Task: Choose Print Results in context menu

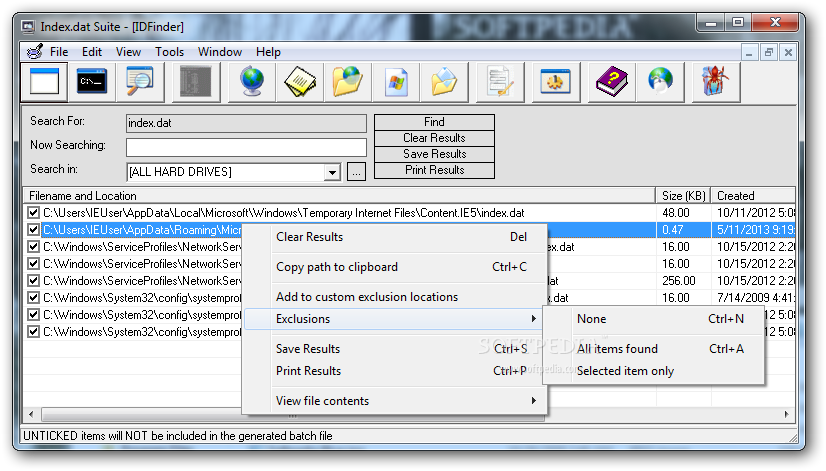Action: 395,371
